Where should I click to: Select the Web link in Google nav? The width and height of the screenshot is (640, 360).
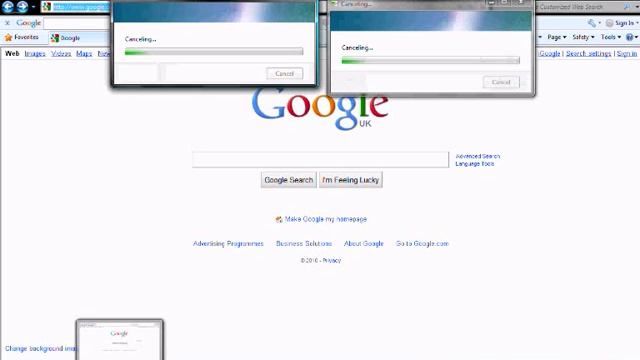[12, 53]
